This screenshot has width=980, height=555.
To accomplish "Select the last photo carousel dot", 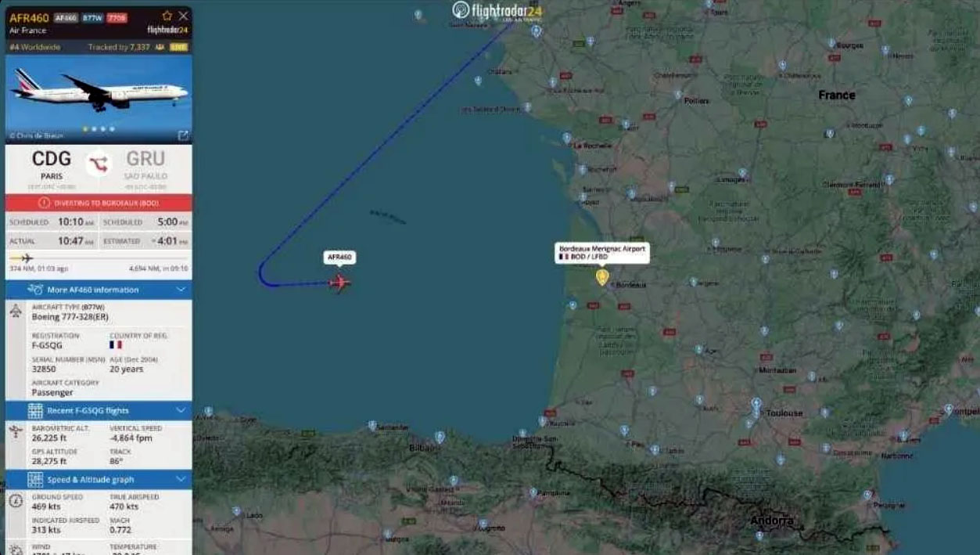I will click(x=112, y=129).
